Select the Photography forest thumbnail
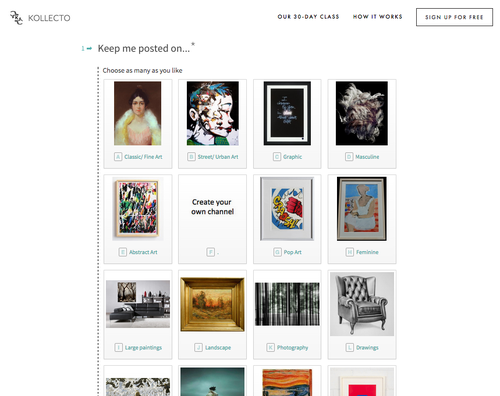 (287, 304)
